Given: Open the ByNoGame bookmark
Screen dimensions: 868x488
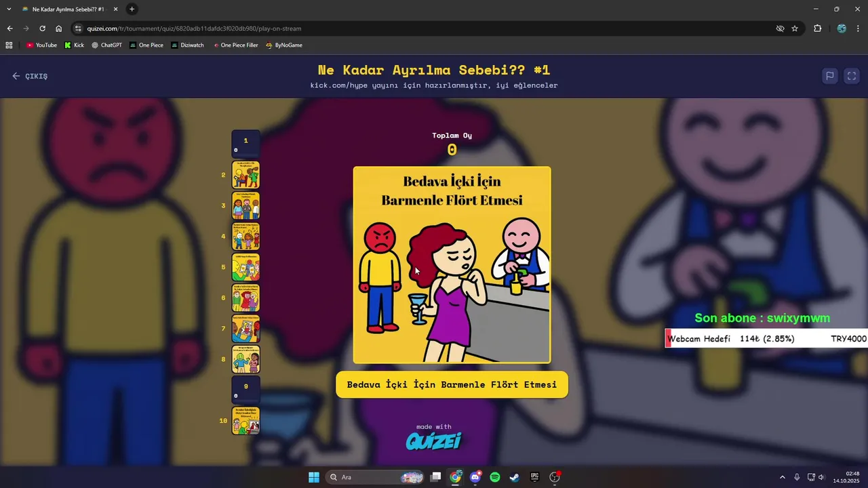Looking at the screenshot, I should coord(283,45).
